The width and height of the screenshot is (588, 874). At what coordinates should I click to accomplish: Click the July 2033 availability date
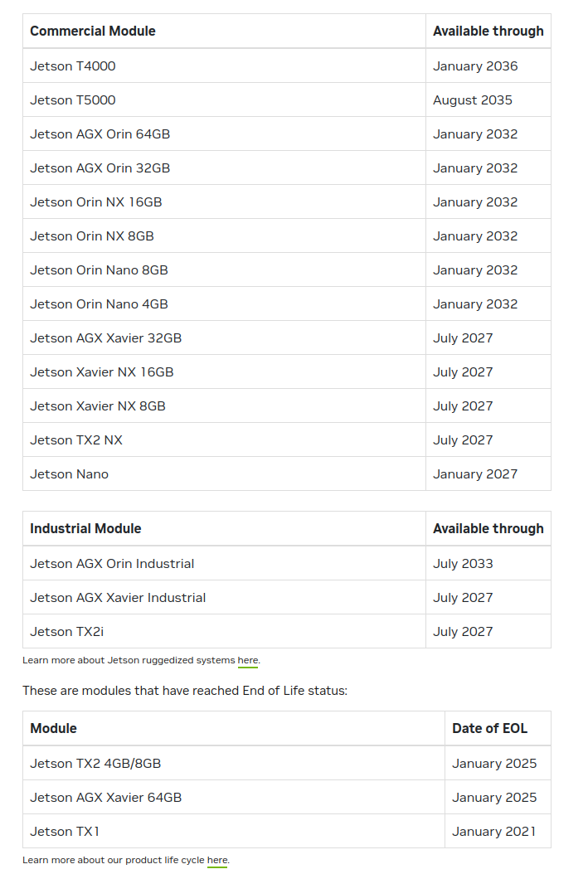463,564
